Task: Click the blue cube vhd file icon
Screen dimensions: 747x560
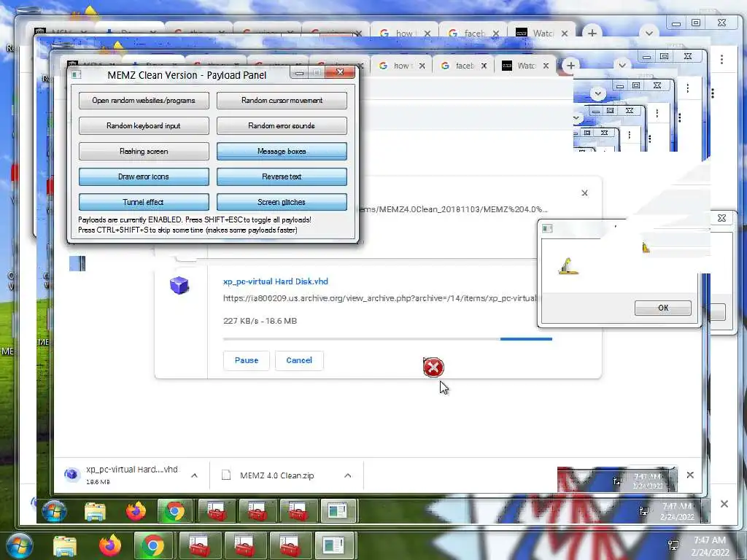Action: 179,285
